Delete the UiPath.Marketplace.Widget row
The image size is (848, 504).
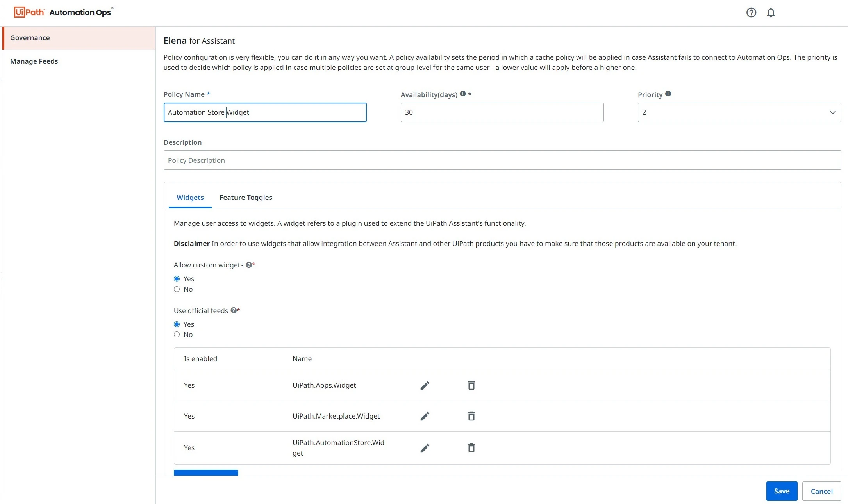click(x=471, y=416)
